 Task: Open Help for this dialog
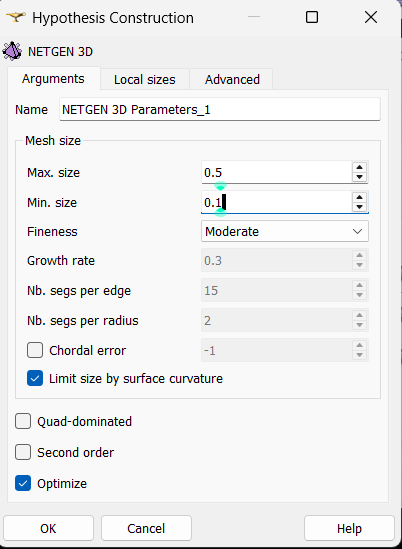349,528
